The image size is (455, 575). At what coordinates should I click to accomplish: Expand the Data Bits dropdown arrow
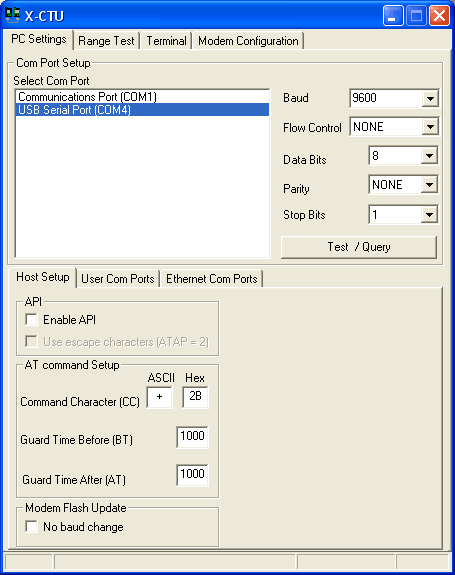pos(429,156)
